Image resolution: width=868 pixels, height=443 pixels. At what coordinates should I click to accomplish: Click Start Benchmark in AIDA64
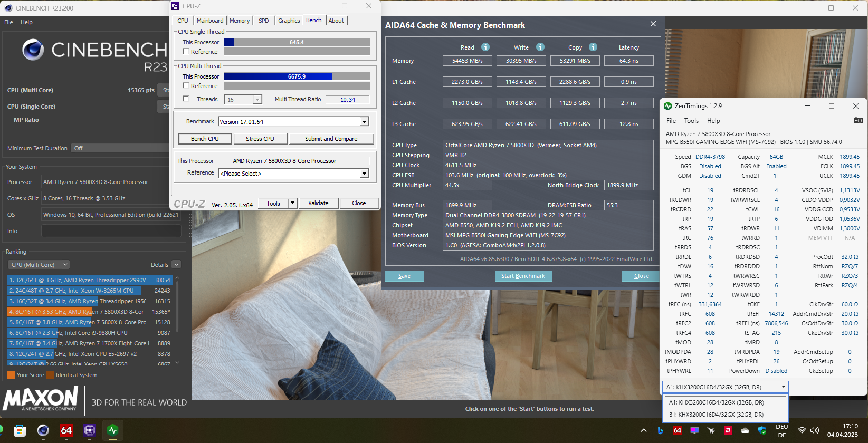pos(523,276)
